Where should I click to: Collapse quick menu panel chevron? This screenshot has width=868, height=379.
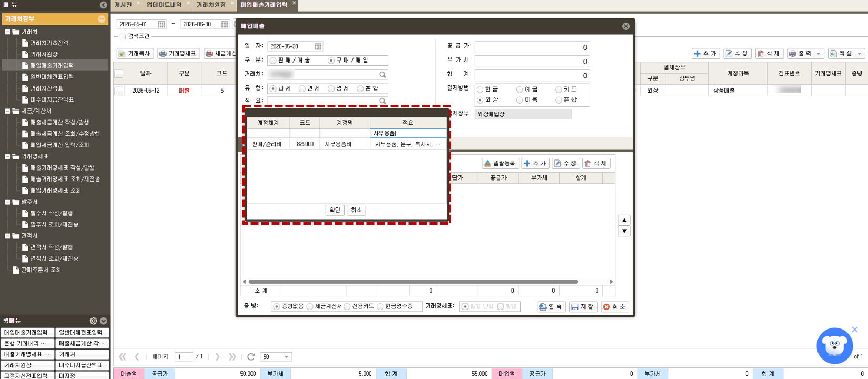[104, 321]
